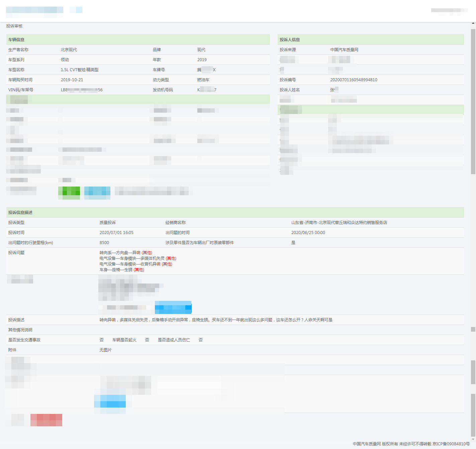The width and height of the screenshot is (476, 449).
Task: Click the blue button below the 附件 row
Action: coord(110,401)
